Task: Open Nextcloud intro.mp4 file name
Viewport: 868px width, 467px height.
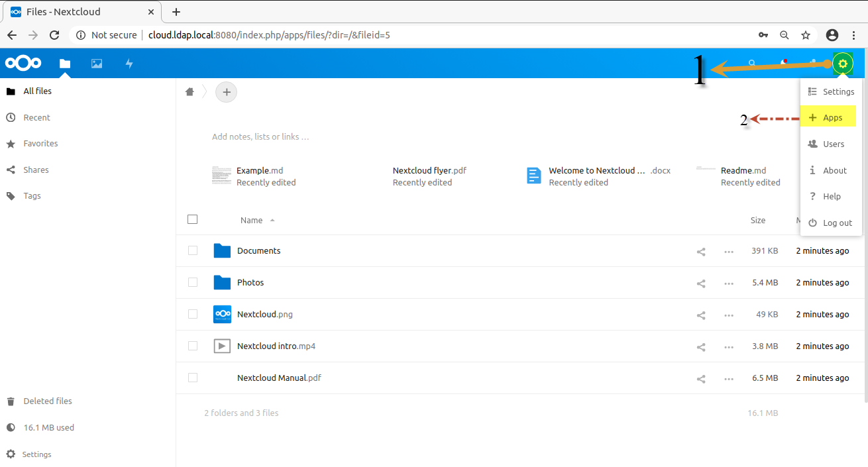Action: (276, 346)
